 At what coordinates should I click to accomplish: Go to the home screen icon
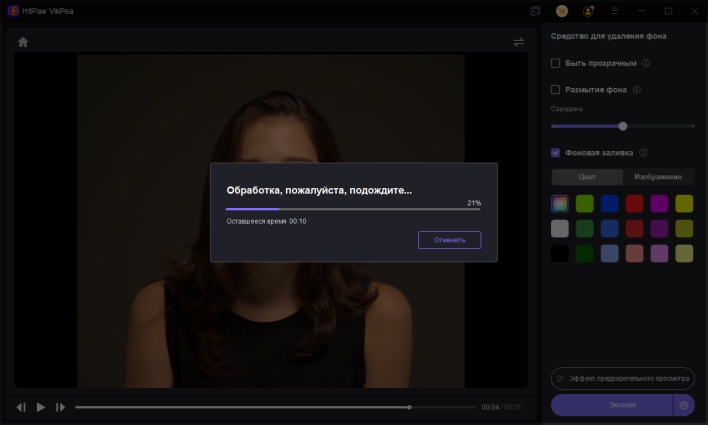(x=23, y=42)
